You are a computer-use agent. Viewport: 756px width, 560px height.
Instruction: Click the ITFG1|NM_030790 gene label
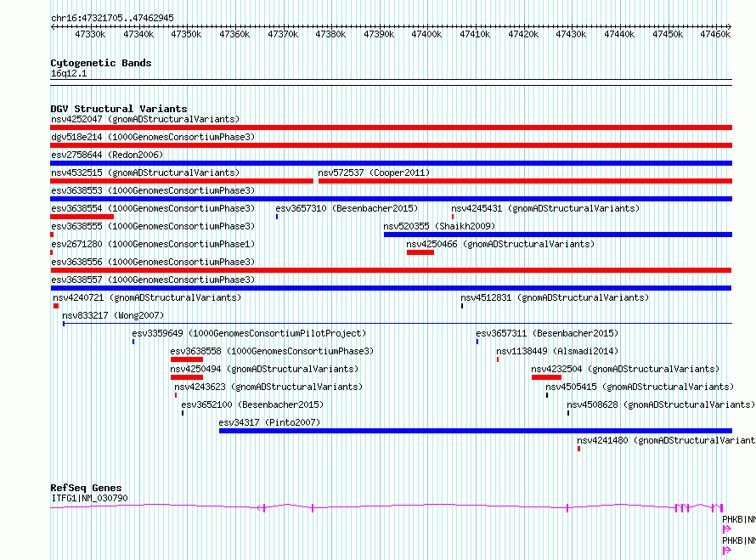coord(90,498)
